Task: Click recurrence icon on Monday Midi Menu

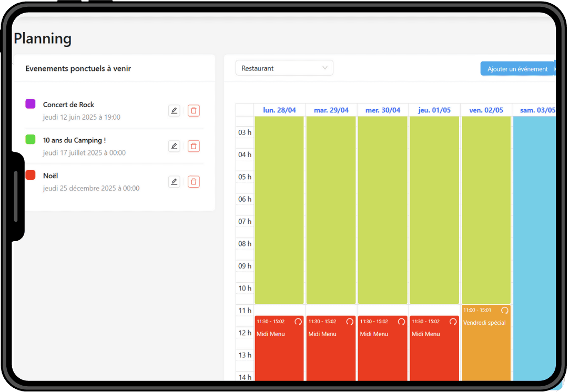Action: coord(298,322)
